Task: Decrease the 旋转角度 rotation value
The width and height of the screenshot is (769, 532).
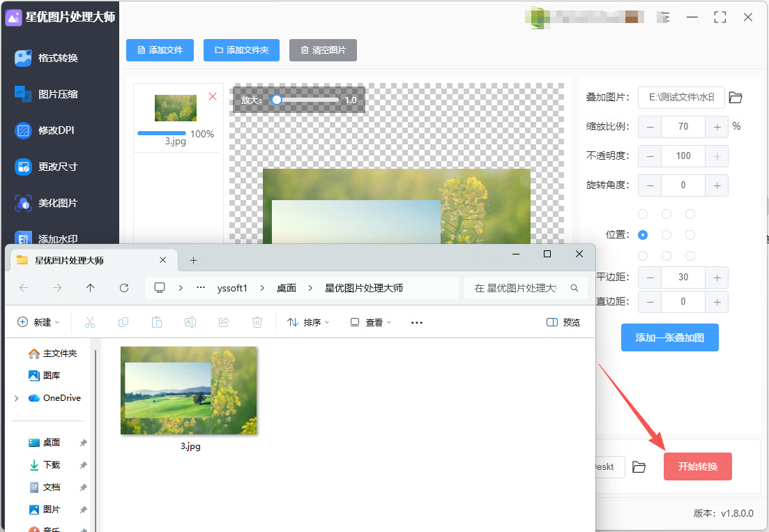Action: (650, 186)
